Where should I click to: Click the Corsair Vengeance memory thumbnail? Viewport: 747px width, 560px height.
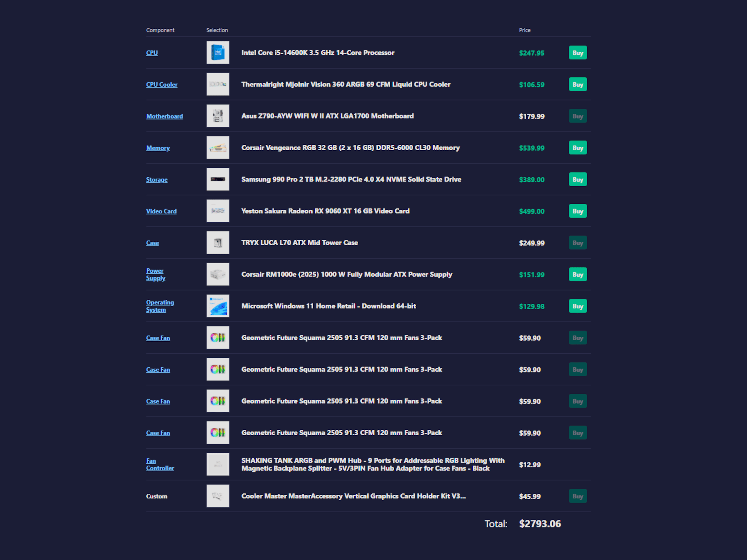(218, 148)
